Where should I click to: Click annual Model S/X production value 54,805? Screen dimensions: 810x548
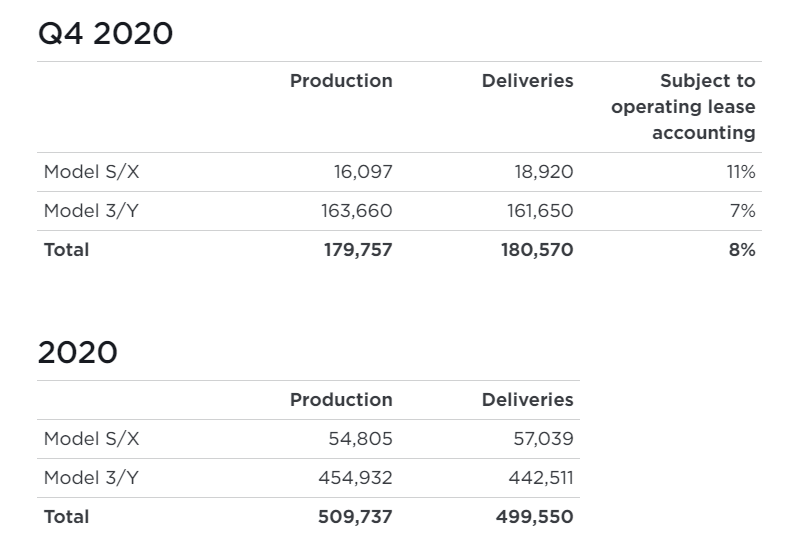(360, 438)
